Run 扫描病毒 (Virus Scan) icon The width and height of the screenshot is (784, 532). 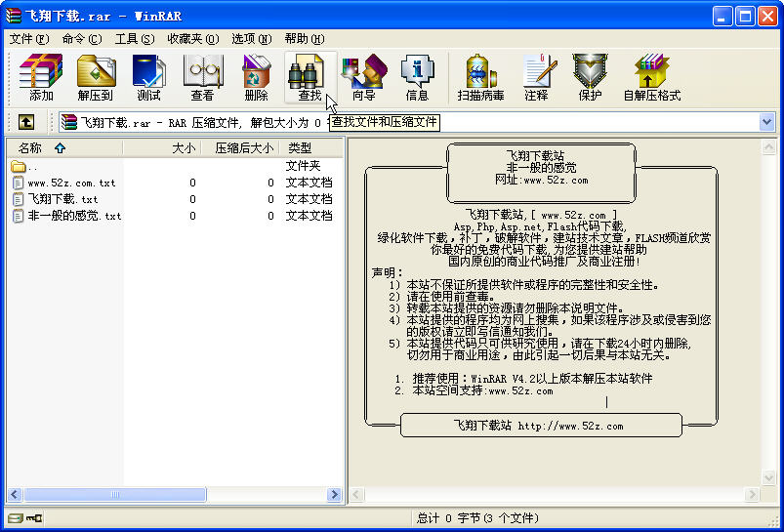(x=481, y=77)
